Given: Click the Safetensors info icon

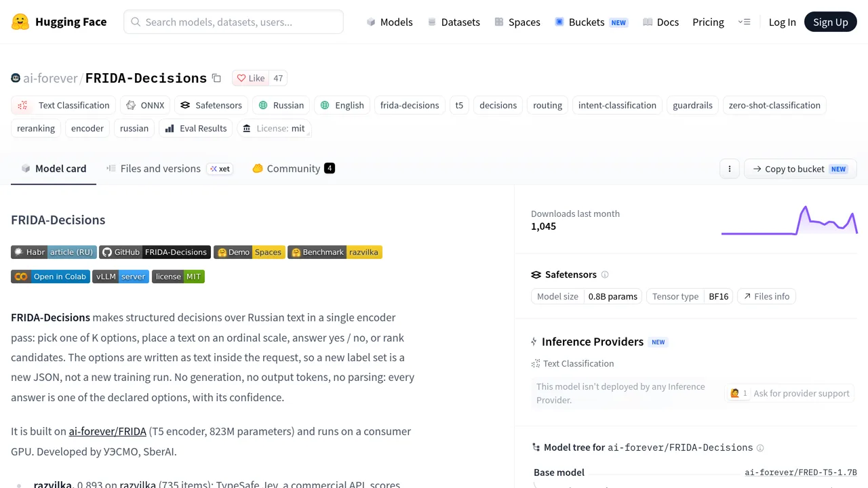Looking at the screenshot, I should pos(605,274).
